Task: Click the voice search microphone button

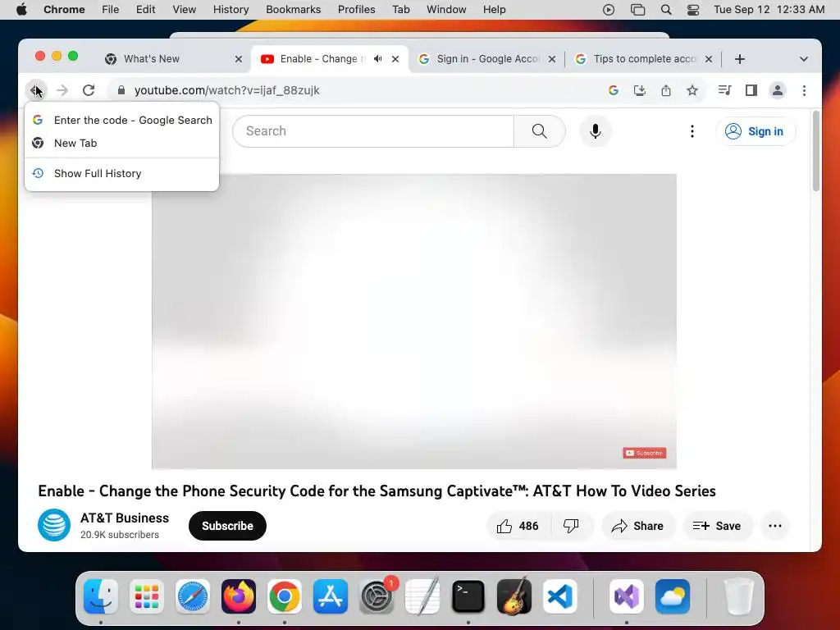Action: [x=596, y=131]
